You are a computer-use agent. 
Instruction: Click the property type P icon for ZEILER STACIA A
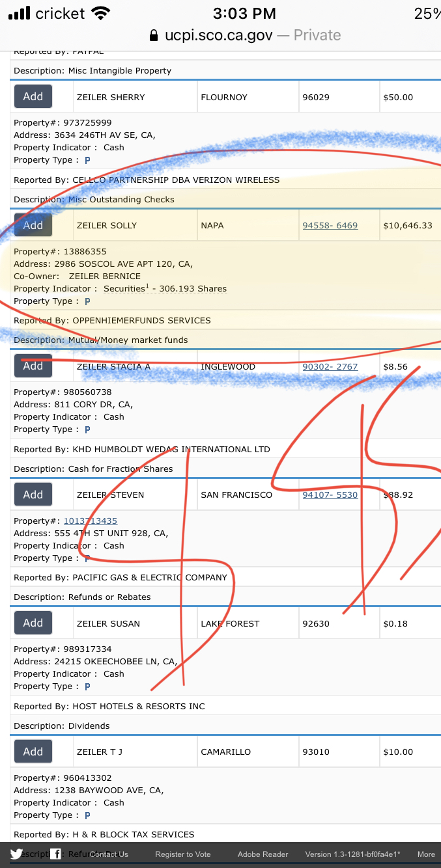click(87, 430)
